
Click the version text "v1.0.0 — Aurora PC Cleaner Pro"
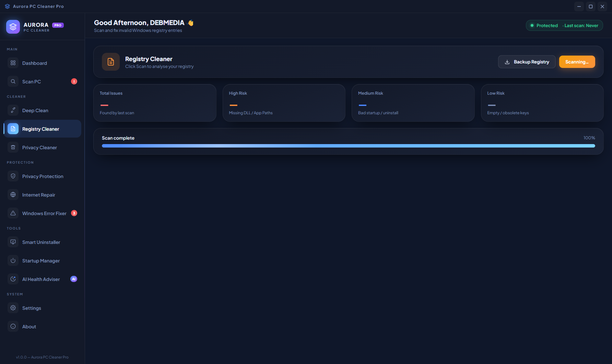pyautogui.click(x=42, y=357)
